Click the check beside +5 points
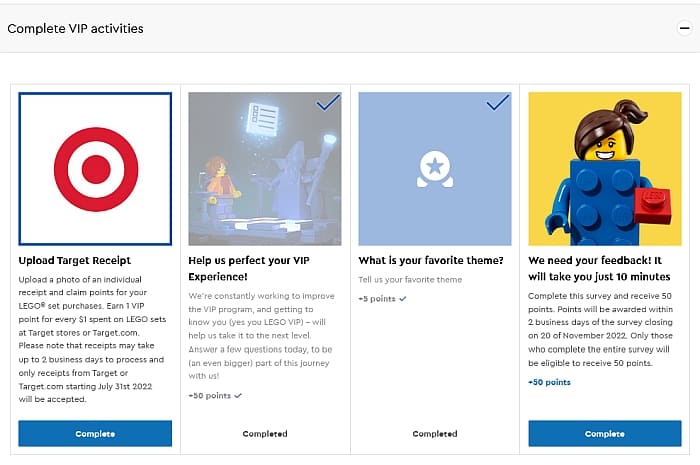 pyautogui.click(x=402, y=298)
